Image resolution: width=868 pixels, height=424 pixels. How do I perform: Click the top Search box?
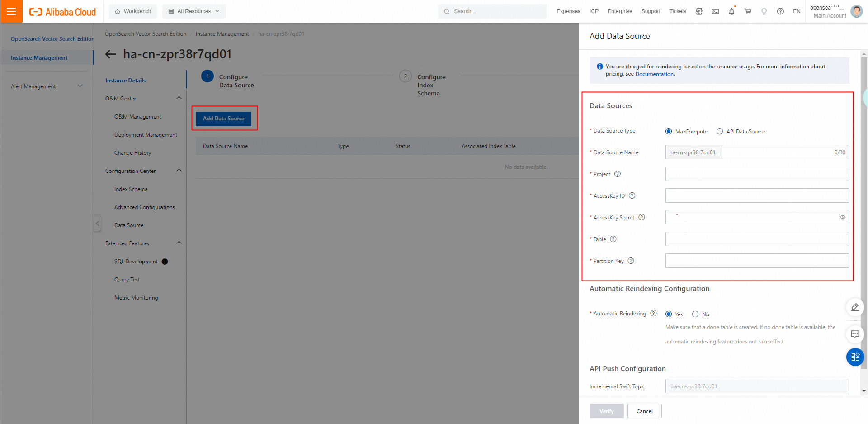click(492, 11)
